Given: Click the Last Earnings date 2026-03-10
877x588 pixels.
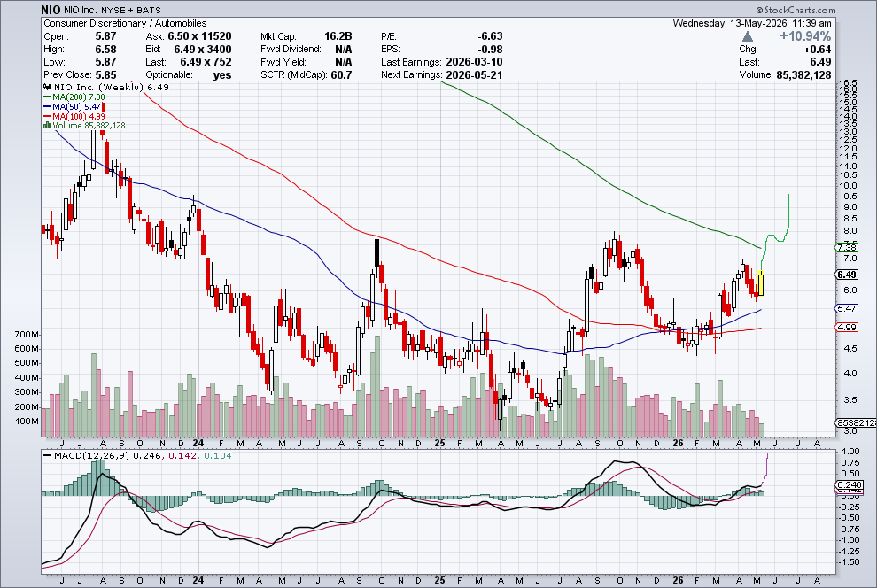Looking at the screenshot, I should point(474,62).
